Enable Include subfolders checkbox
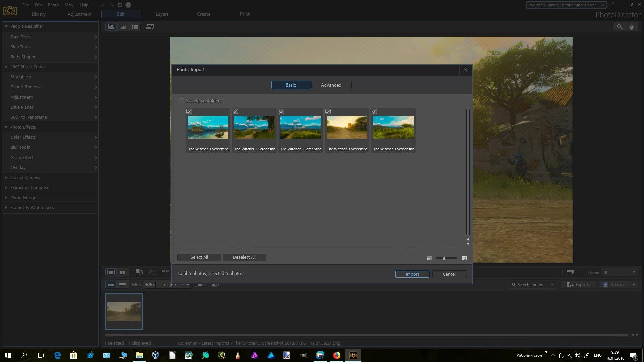 click(181, 101)
